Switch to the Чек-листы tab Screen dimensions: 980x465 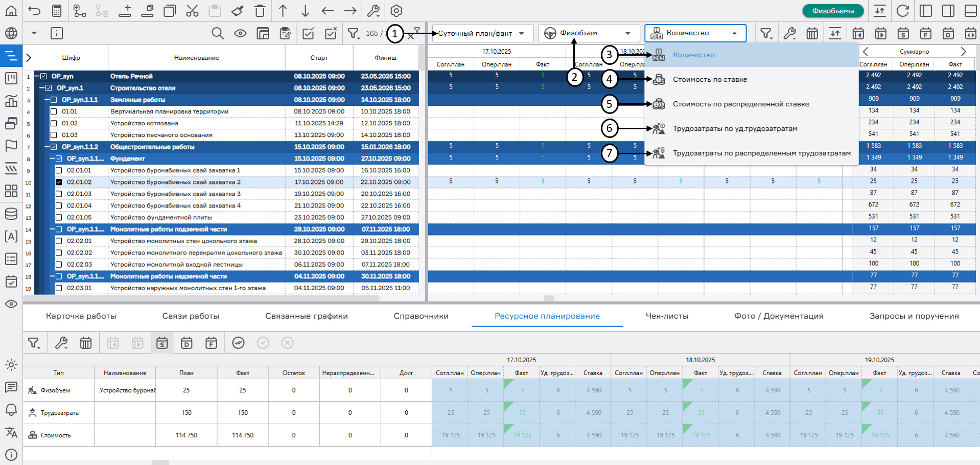[x=667, y=316]
